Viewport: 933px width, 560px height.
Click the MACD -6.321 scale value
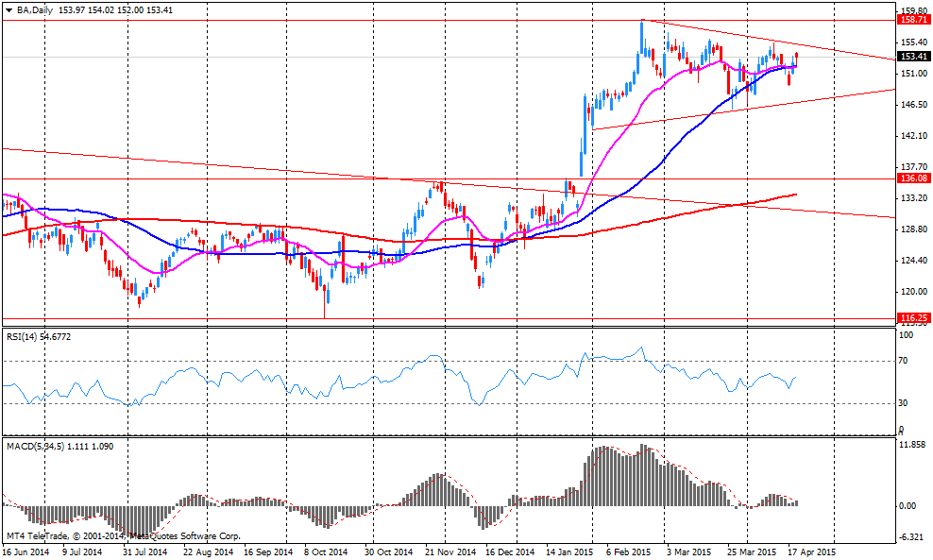pyautogui.click(x=911, y=537)
